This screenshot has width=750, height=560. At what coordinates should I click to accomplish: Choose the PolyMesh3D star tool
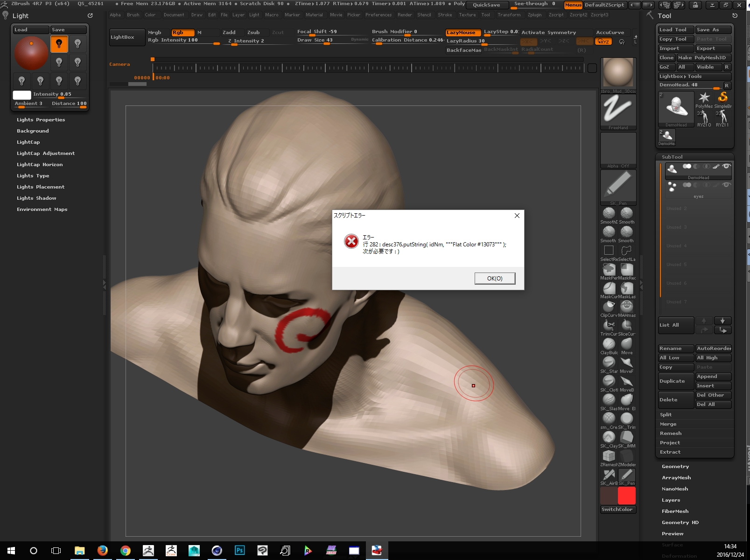tap(704, 98)
